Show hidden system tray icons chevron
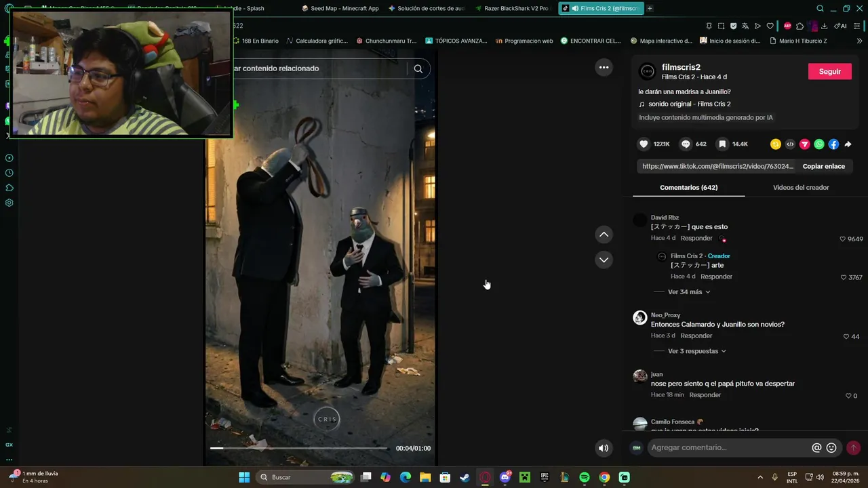The image size is (868, 488). [x=759, y=477]
